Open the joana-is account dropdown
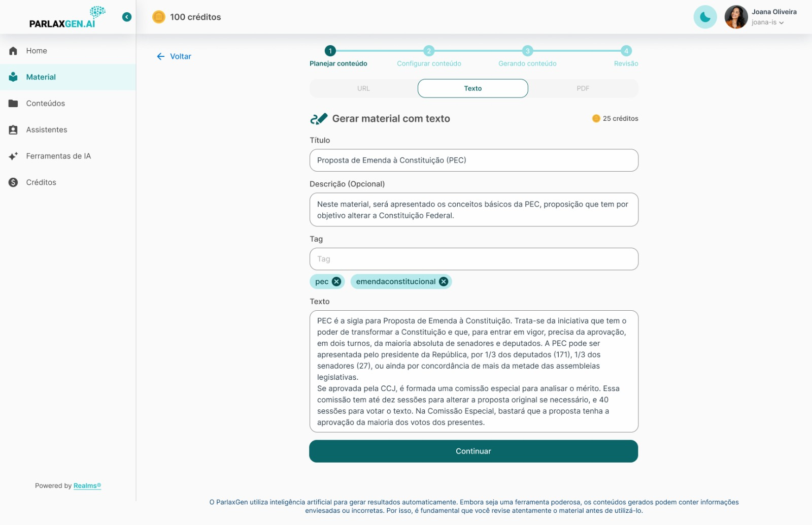Viewport: 812px width, 525px height. tap(768, 22)
